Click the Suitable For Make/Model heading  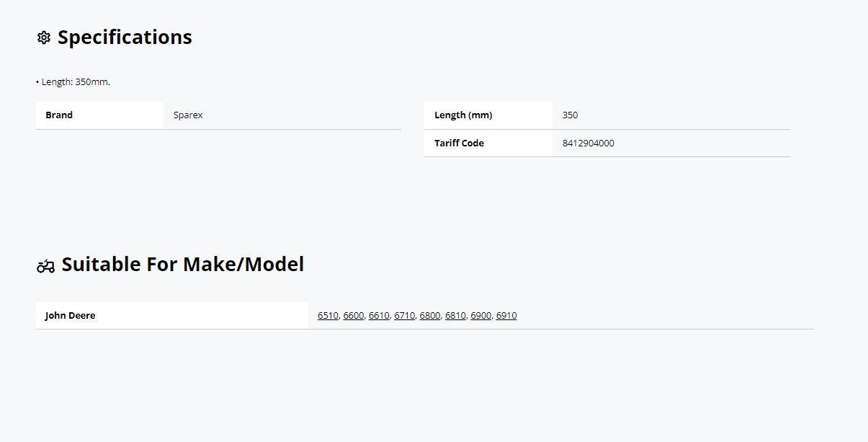(x=183, y=264)
